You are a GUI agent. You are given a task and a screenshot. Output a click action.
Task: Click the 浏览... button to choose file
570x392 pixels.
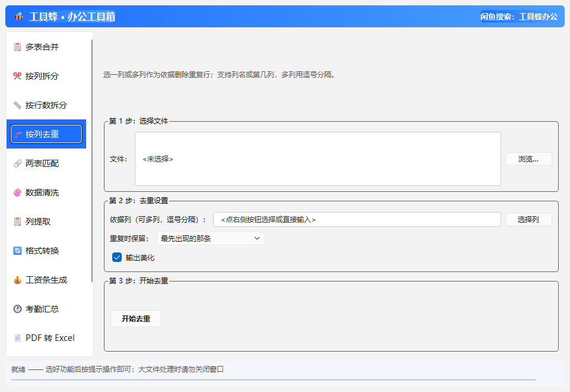528,159
